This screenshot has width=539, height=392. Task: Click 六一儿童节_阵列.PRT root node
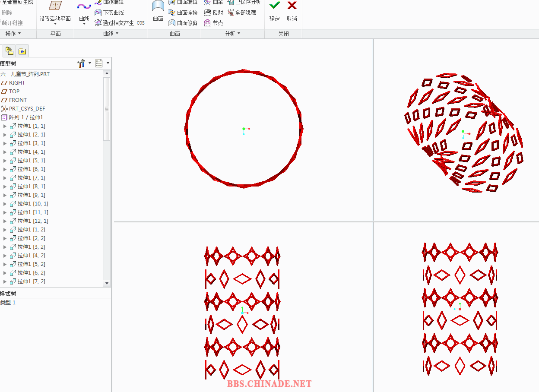pyautogui.click(x=25, y=74)
